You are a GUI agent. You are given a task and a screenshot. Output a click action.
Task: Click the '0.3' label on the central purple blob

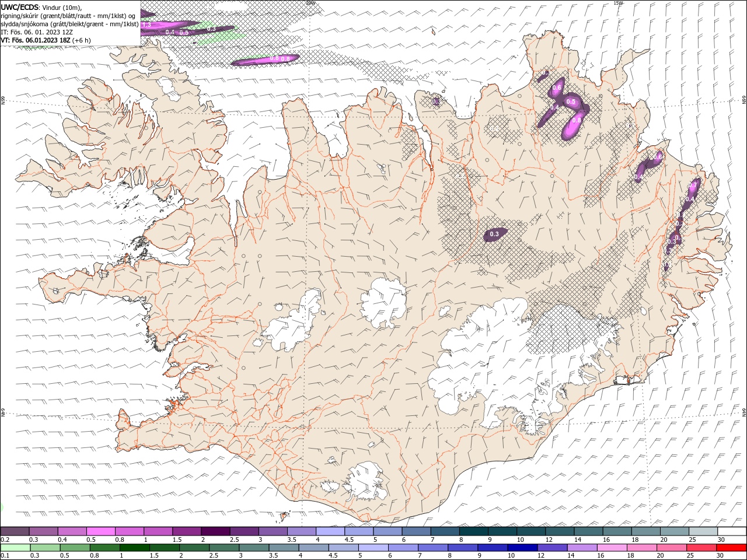tap(494, 234)
